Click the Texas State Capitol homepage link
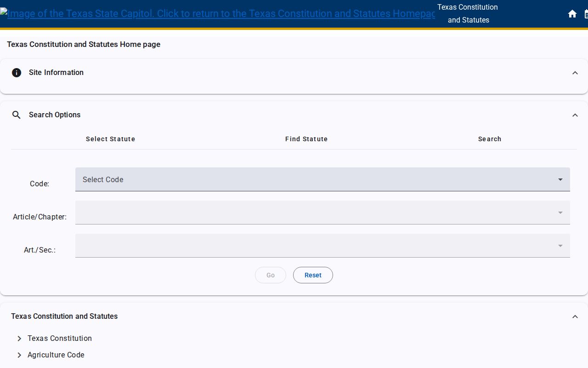Screen dimensions: 588x368 (x=217, y=14)
